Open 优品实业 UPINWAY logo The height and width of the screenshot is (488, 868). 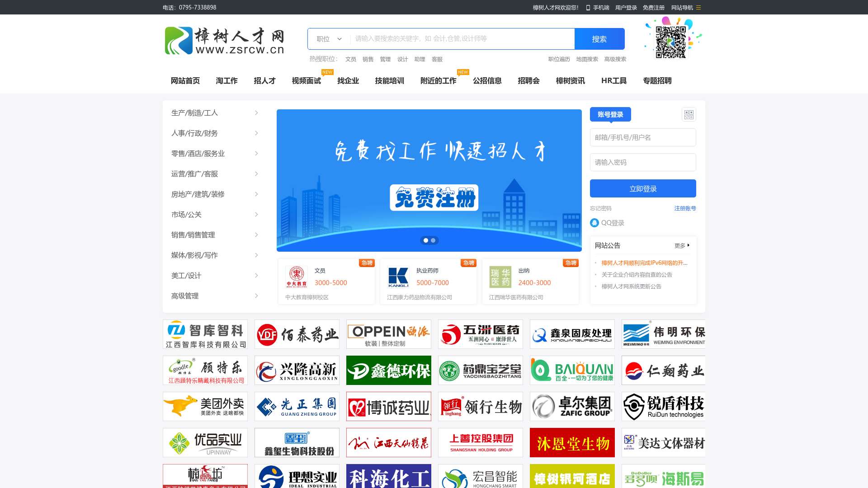[x=205, y=443]
